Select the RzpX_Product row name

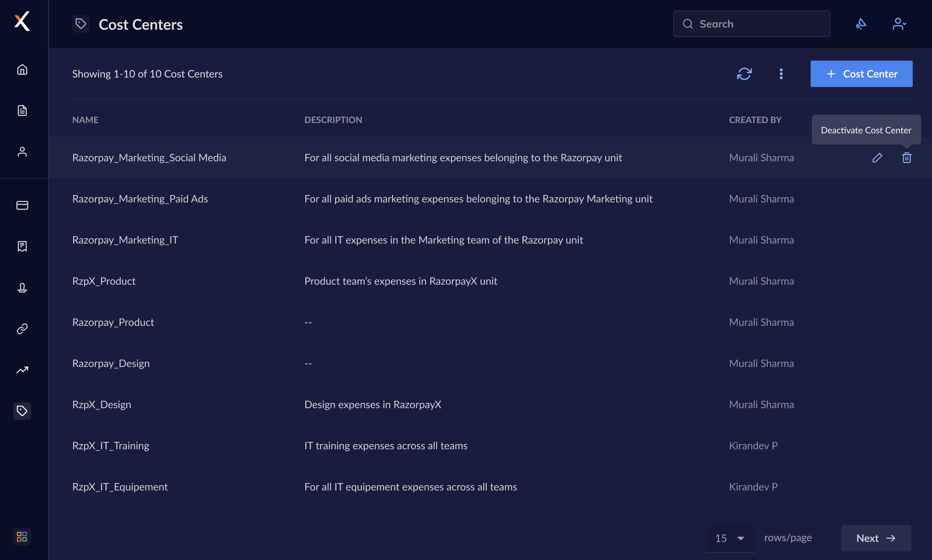(x=104, y=281)
